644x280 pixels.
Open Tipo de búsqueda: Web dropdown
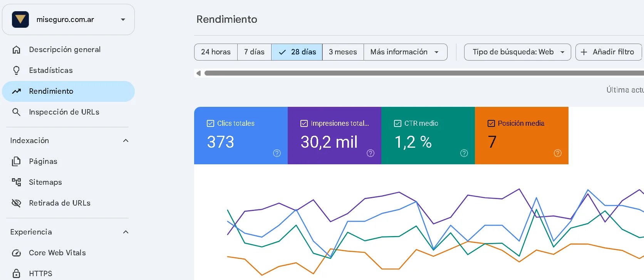(x=518, y=52)
